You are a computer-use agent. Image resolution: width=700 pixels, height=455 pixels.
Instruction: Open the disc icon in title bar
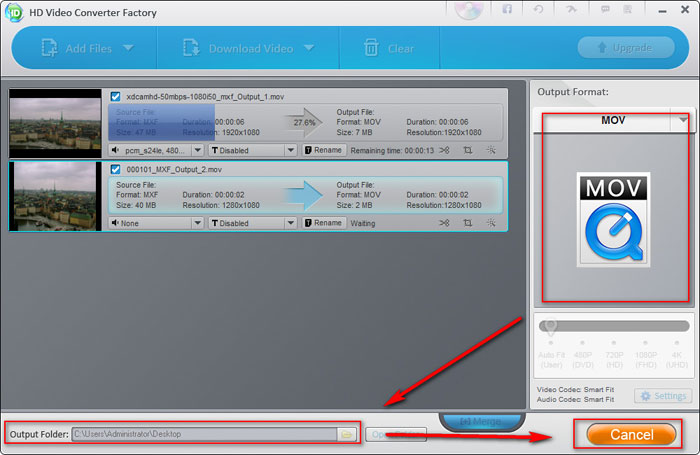click(469, 10)
